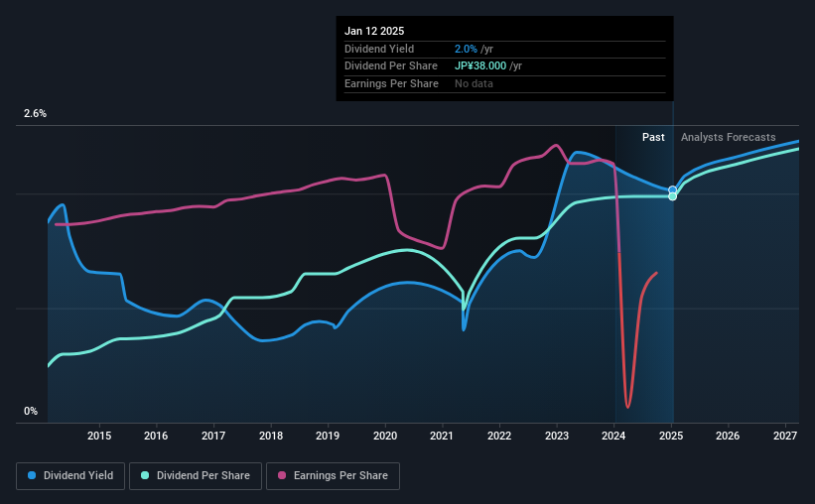
Task: Click the tooltip Dividend Yield row label
Action: pyautogui.click(x=379, y=49)
